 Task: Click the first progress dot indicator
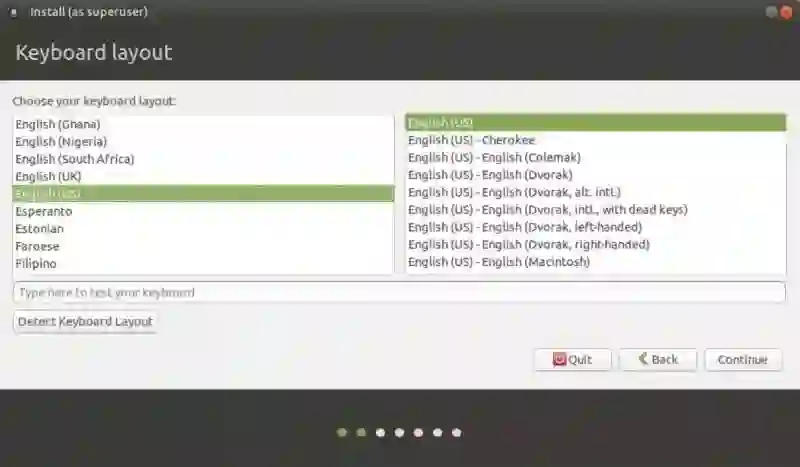pos(342,433)
